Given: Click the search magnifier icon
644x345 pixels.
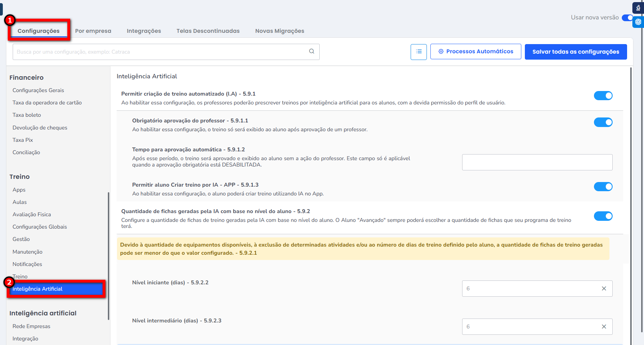Looking at the screenshot, I should [x=312, y=52].
